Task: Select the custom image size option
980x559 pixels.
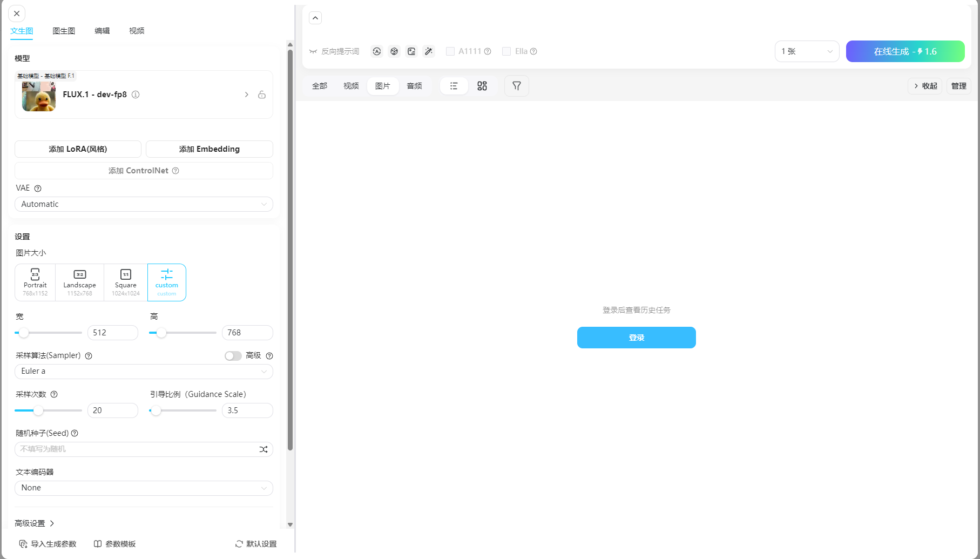Action: click(x=166, y=282)
